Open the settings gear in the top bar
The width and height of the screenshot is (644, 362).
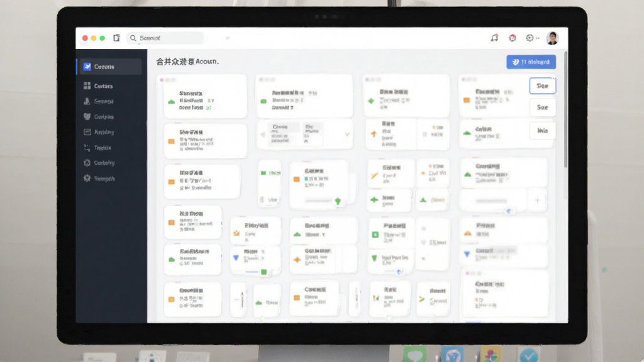coord(530,38)
